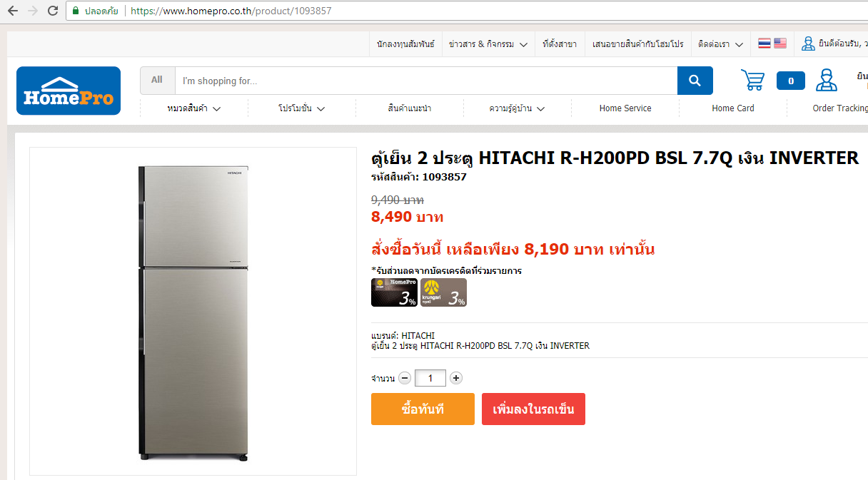Open the Home Card menu item

733,108
